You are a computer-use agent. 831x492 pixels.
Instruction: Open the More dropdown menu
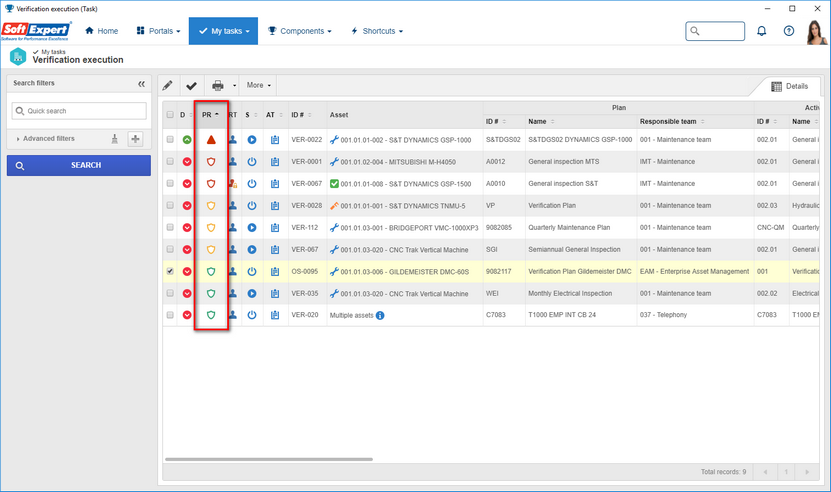click(x=259, y=85)
